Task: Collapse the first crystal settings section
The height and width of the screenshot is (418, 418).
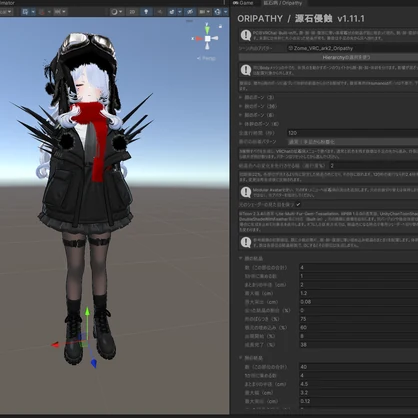Action: [241, 258]
